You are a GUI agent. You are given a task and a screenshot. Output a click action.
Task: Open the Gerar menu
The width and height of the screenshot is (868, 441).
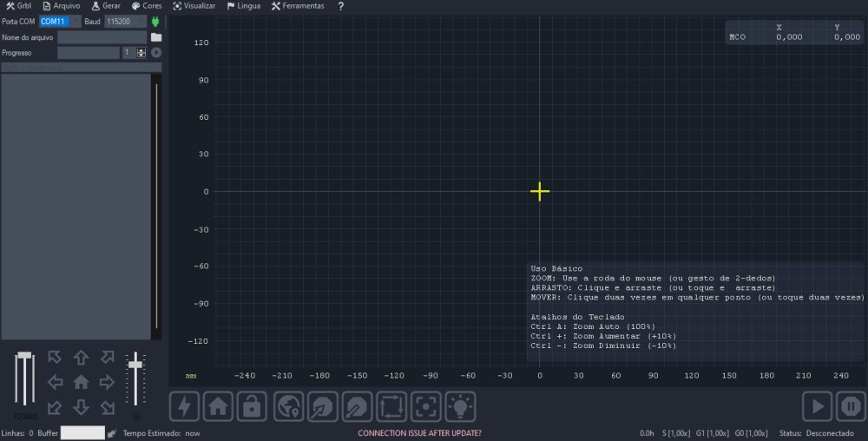point(106,6)
